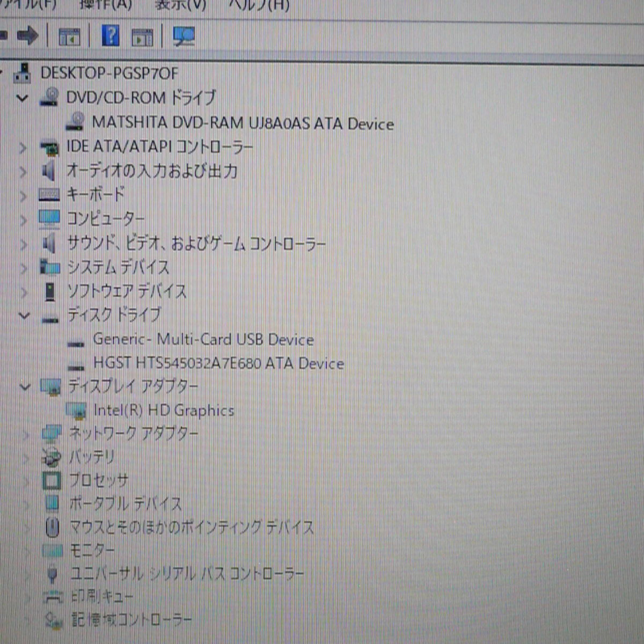Expand the システム デバイス category

coord(23,268)
